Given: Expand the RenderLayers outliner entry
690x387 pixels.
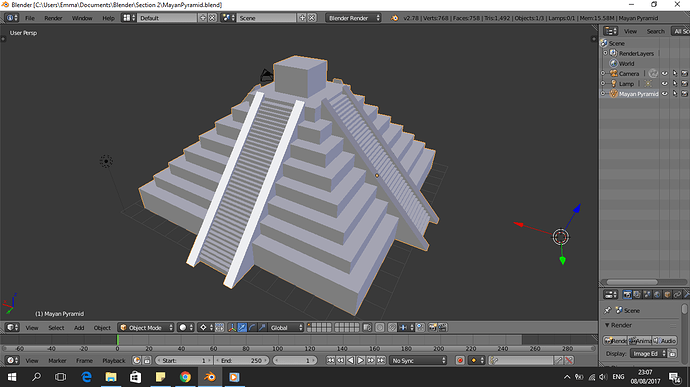Looking at the screenshot, I should 606,53.
